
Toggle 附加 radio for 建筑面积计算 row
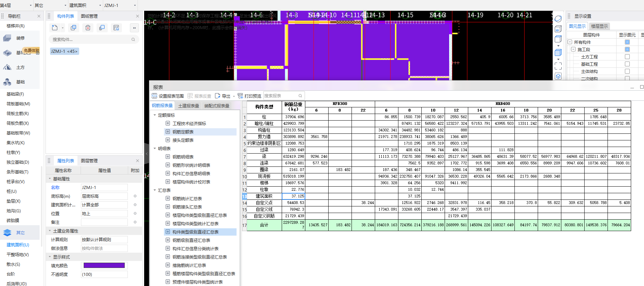coord(135,205)
